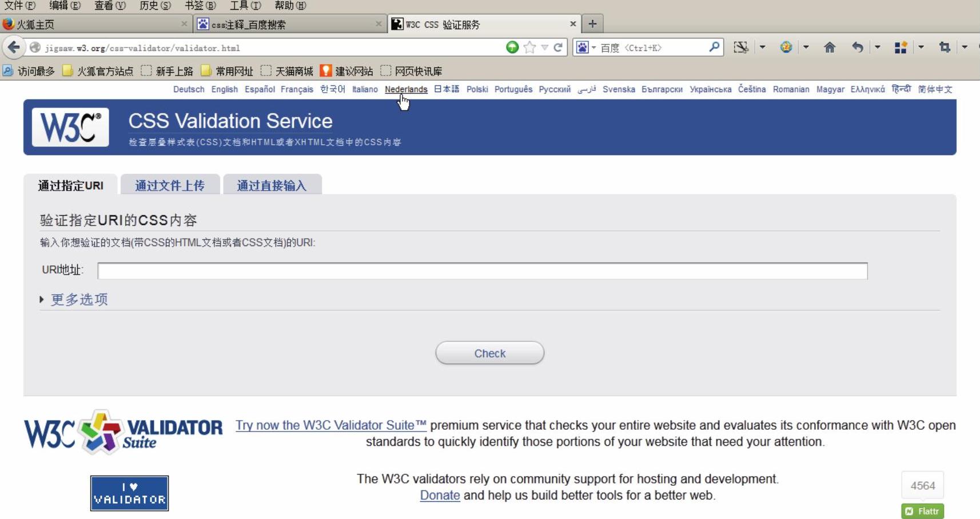Image resolution: width=980 pixels, height=519 pixels.
Task: Click the Flattr button
Action: point(923,511)
